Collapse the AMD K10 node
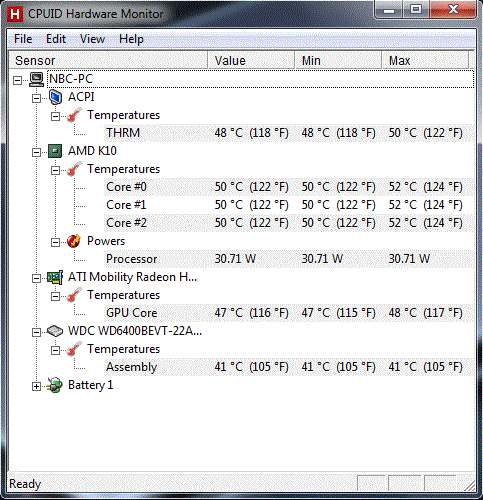483x500 pixels. click(x=36, y=152)
